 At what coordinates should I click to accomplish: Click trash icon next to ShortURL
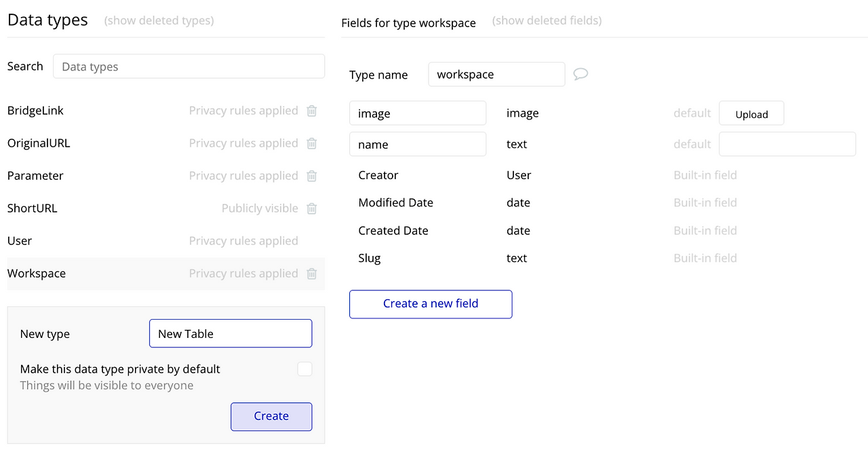(312, 208)
